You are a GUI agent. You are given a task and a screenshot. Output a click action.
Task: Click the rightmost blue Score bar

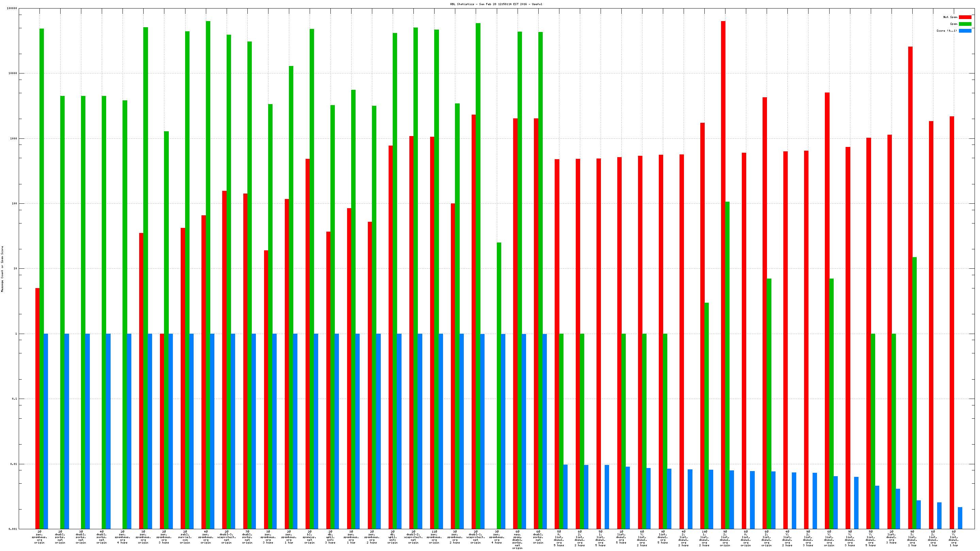pos(960,518)
